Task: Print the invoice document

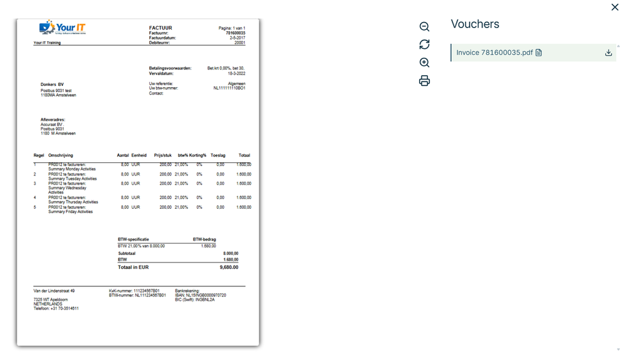Action: coord(424,81)
